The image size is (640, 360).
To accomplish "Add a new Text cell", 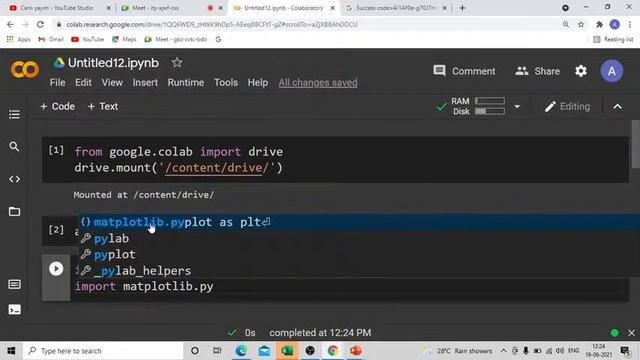I will coord(103,107).
